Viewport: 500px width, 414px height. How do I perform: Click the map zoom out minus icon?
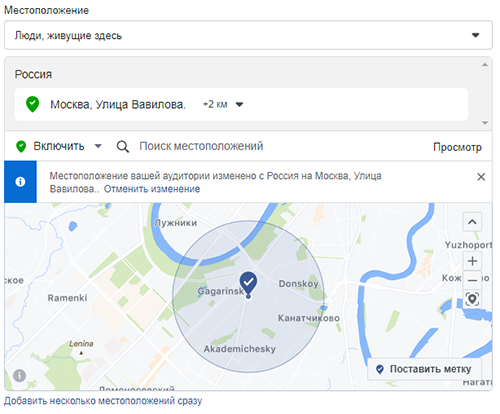click(x=472, y=280)
